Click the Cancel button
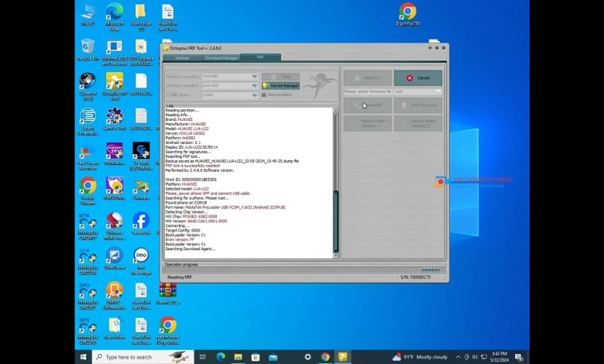 coord(418,77)
